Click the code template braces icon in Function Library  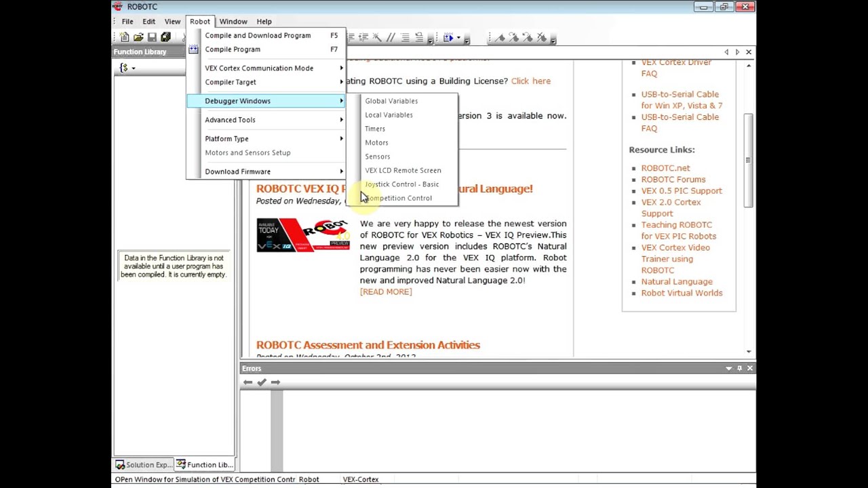tap(123, 68)
